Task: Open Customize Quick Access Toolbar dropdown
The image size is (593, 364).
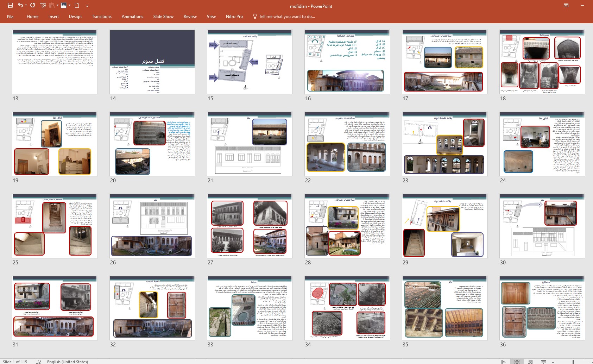Action: tap(87, 6)
